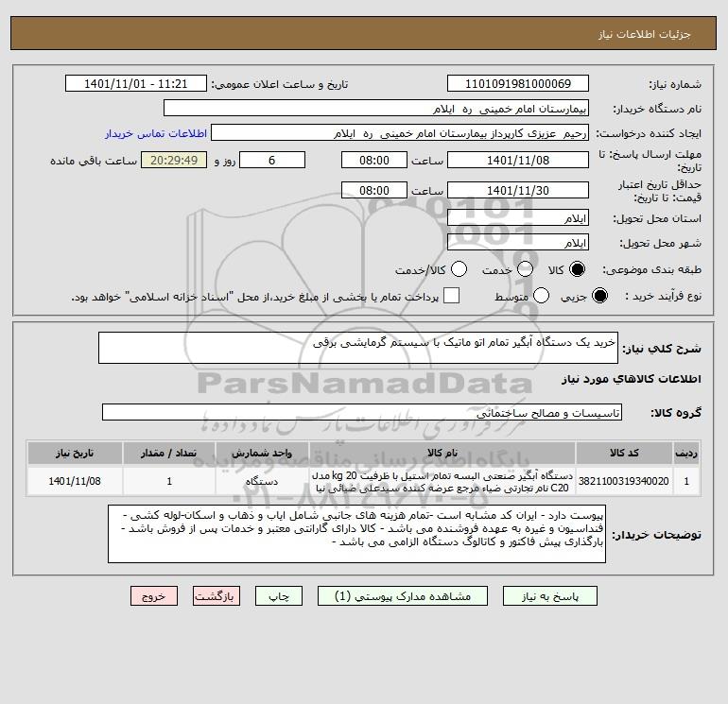Click the اطلاعات کالاهای مورد نیاز section heading
Screen dimensions: 728x704
(632, 379)
